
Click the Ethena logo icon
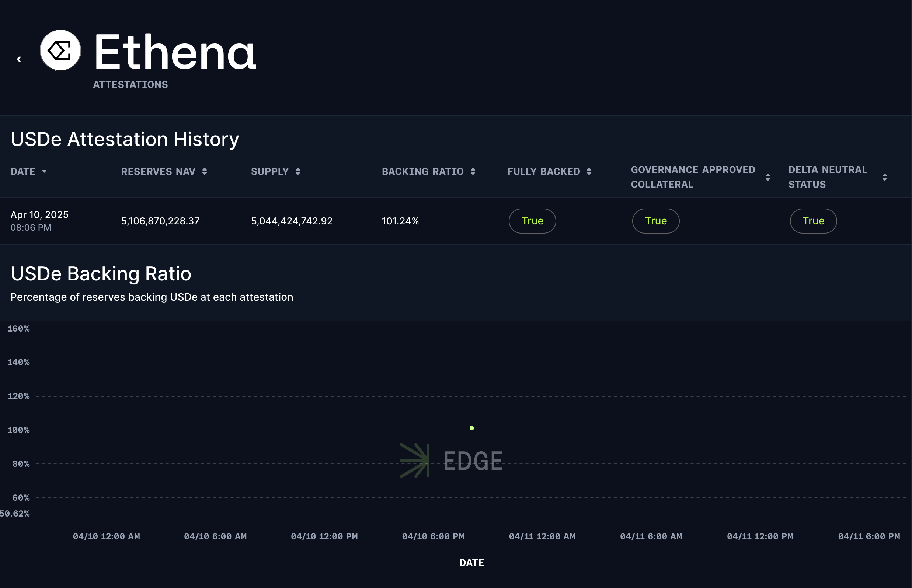point(60,50)
